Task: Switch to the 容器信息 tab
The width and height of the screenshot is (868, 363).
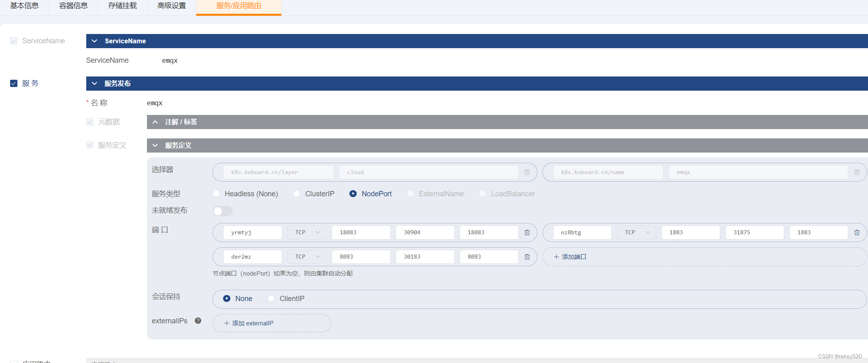Action: [73, 6]
